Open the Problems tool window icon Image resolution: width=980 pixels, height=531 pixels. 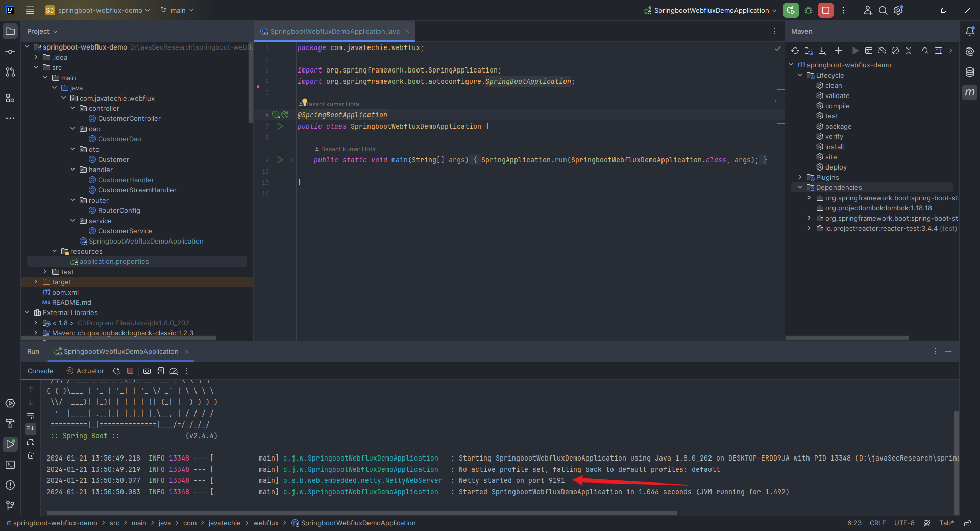(10, 485)
